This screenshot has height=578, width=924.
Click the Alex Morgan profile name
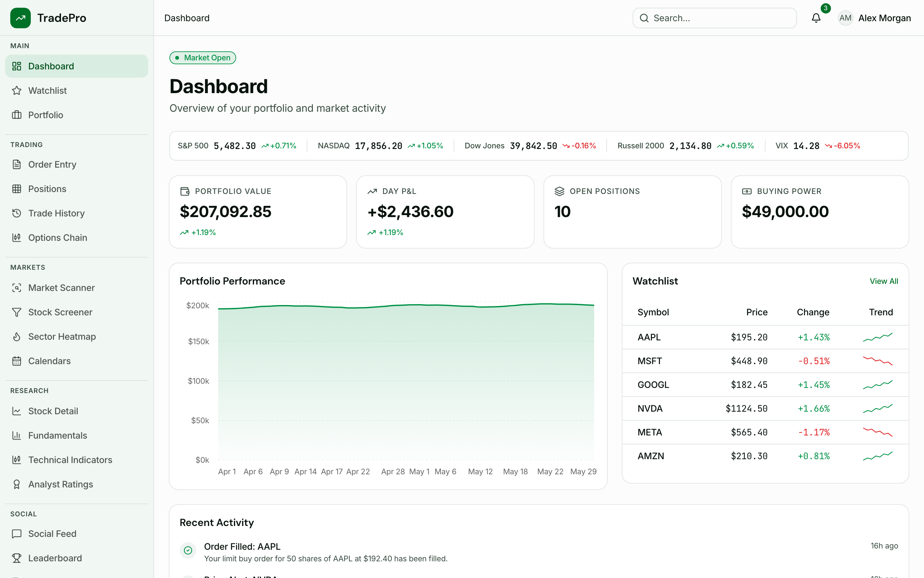pos(884,18)
